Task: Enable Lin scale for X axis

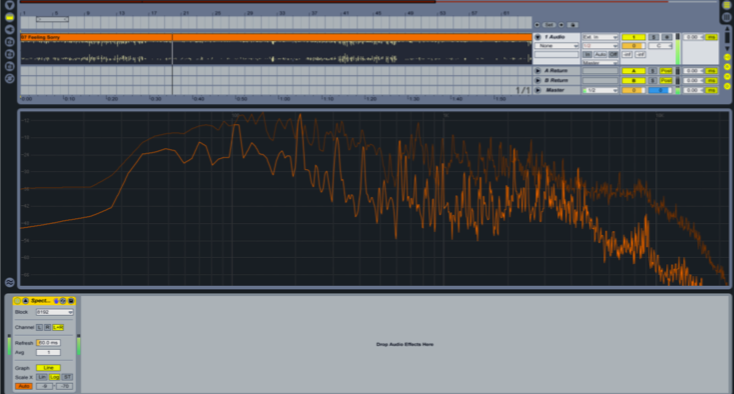Action: pos(42,377)
